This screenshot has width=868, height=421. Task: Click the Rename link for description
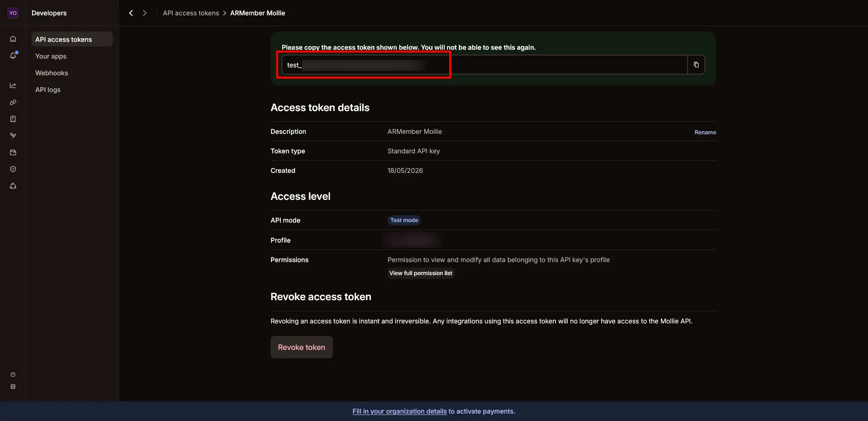coord(705,132)
